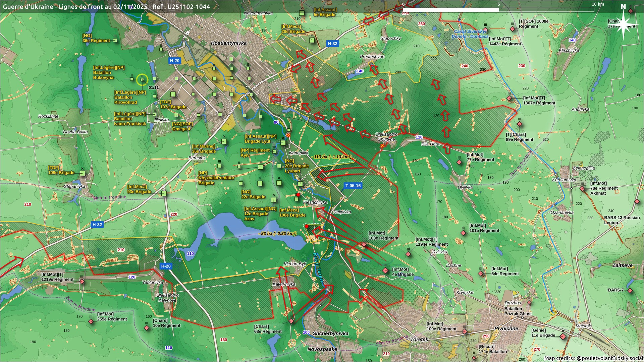Screen dimensions: 644x362
Task: Click red diamond marker of 1307e Régiment
Action: (x=509, y=99)
